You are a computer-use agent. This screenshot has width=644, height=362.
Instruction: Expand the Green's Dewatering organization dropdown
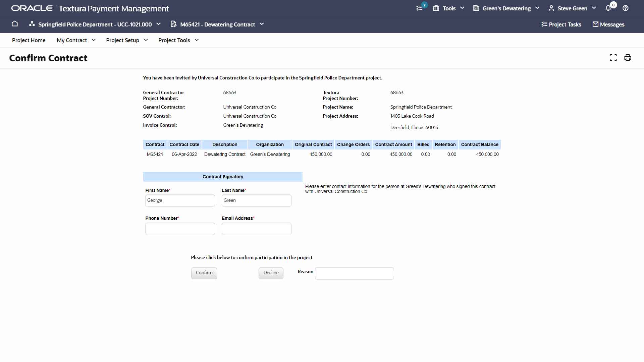click(506, 8)
